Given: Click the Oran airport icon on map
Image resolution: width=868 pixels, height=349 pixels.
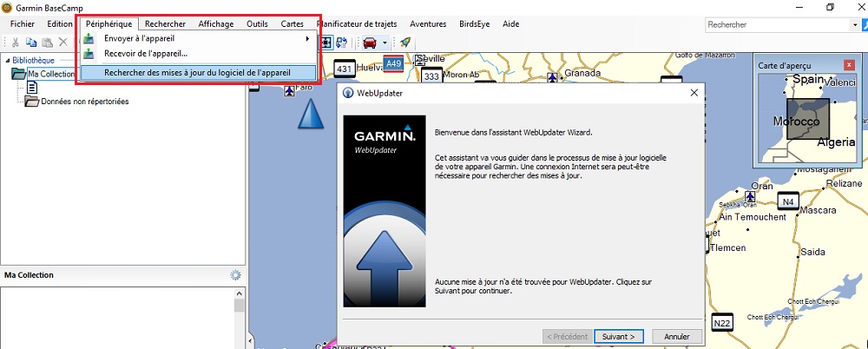Looking at the screenshot, I should (750, 196).
